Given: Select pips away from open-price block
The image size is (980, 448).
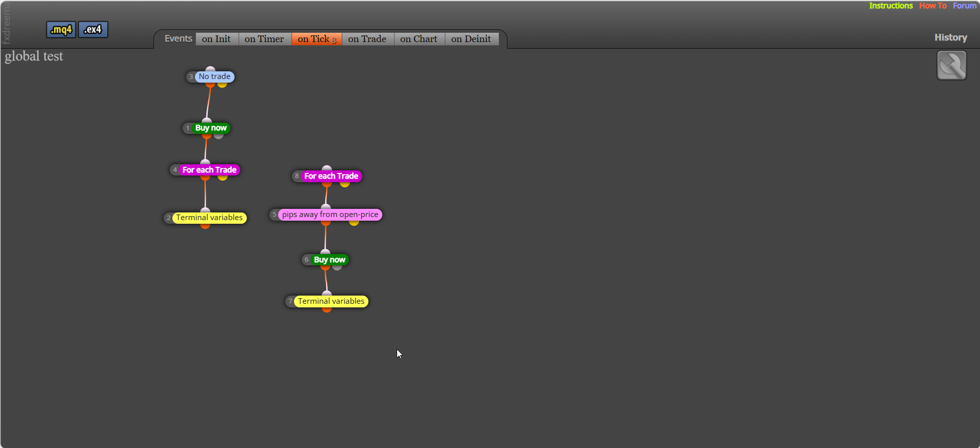Looking at the screenshot, I should click(330, 215).
